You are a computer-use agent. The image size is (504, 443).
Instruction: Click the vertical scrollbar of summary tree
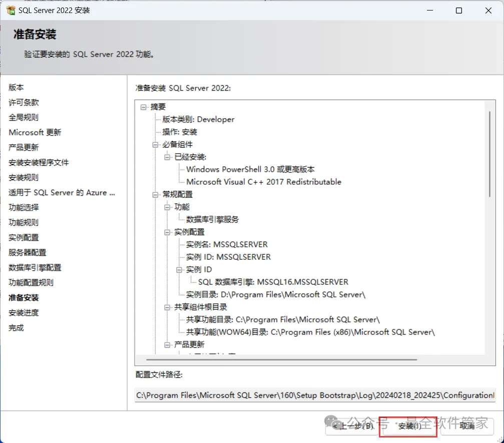pos(489,154)
